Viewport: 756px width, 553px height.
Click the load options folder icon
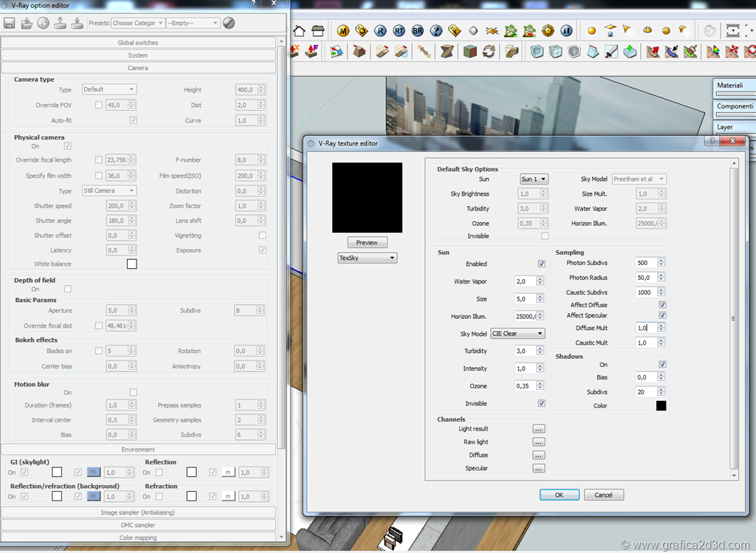click(27, 23)
